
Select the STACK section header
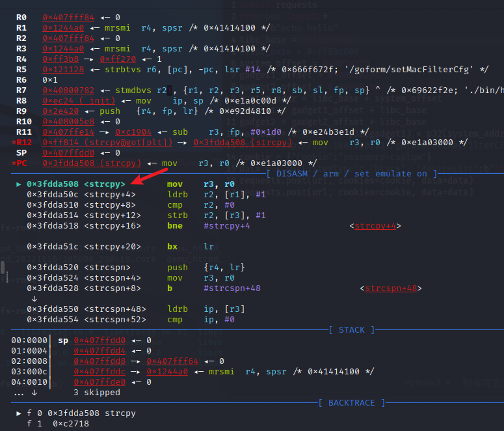click(352, 330)
